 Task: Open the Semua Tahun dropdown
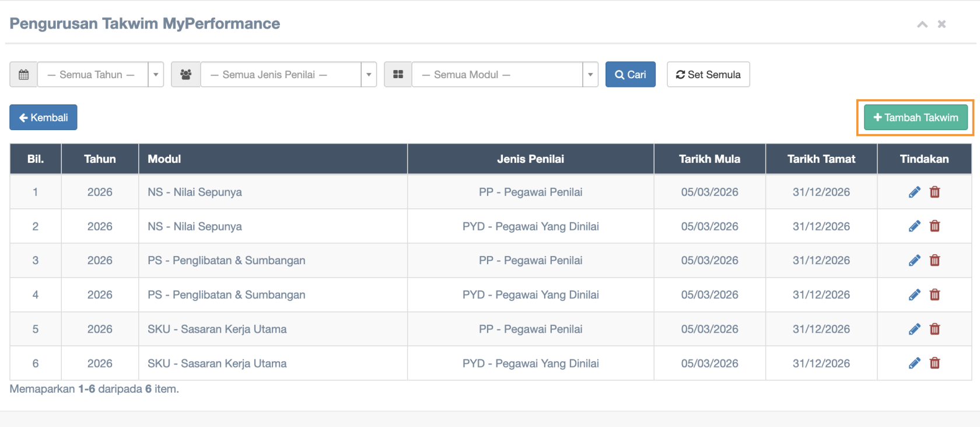tap(100, 75)
